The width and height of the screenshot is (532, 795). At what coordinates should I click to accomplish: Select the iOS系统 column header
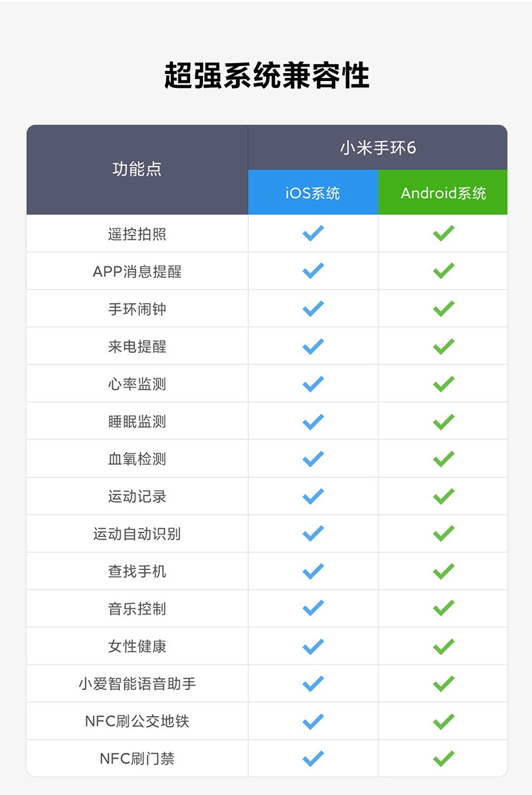click(x=313, y=192)
